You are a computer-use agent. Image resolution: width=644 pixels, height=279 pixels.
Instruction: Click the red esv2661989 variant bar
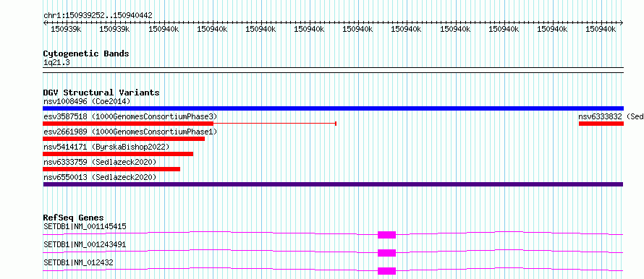(x=124, y=139)
